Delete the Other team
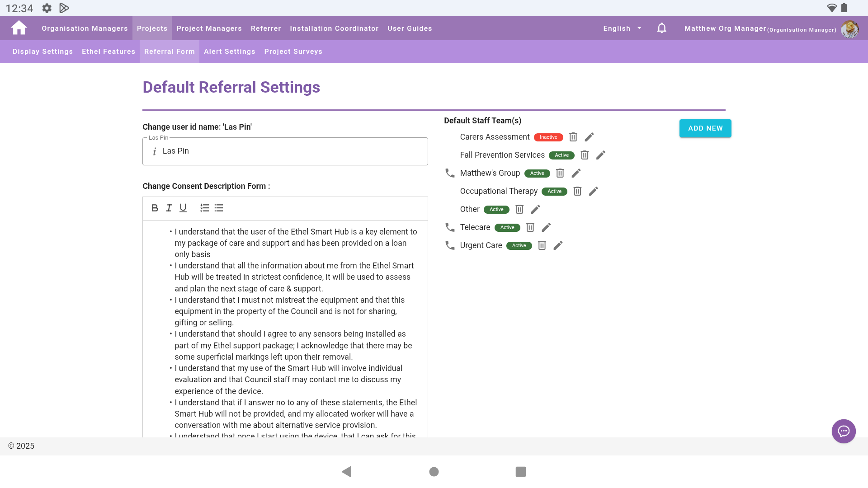This screenshot has width=868, height=488. tap(519, 209)
